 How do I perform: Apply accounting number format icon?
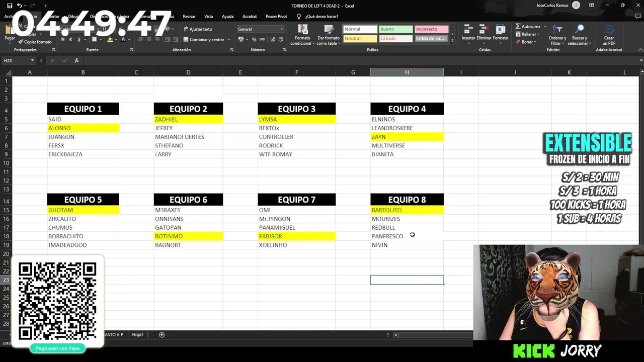click(241, 39)
